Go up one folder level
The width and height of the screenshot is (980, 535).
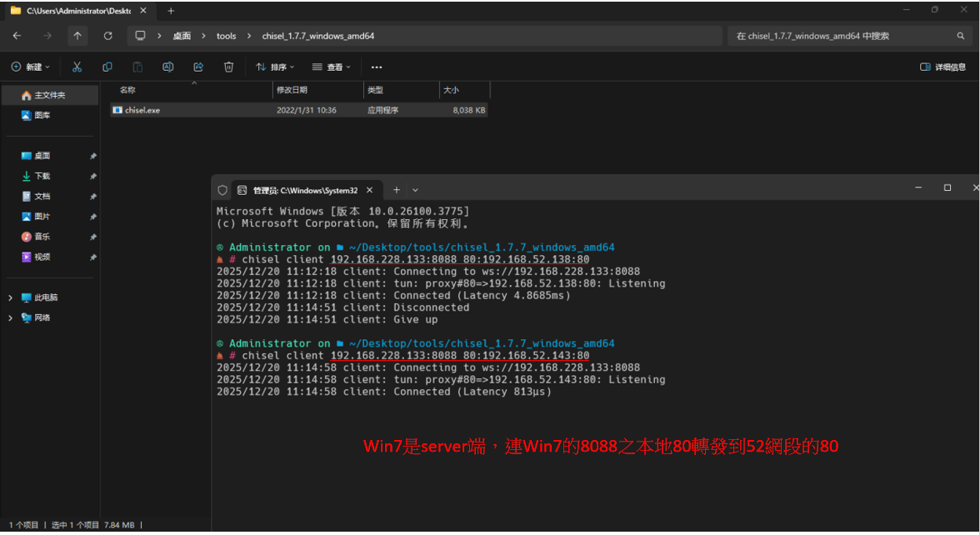pyautogui.click(x=77, y=36)
